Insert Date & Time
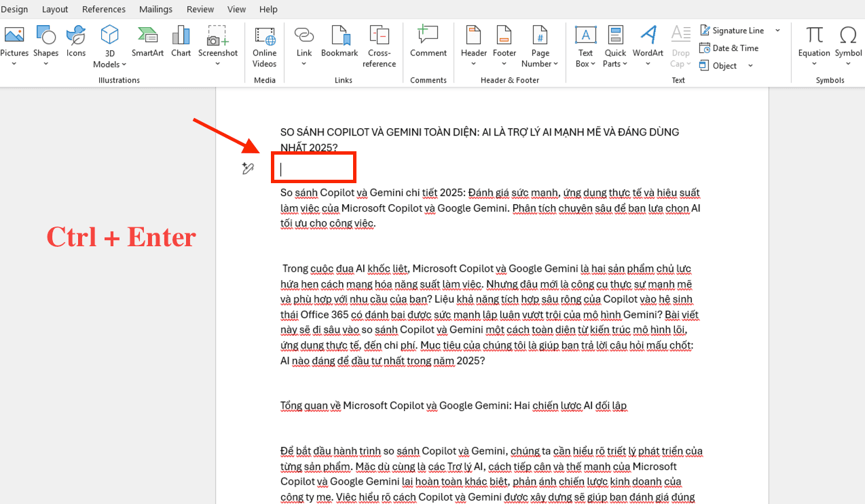The height and width of the screenshot is (504, 865). pos(729,47)
